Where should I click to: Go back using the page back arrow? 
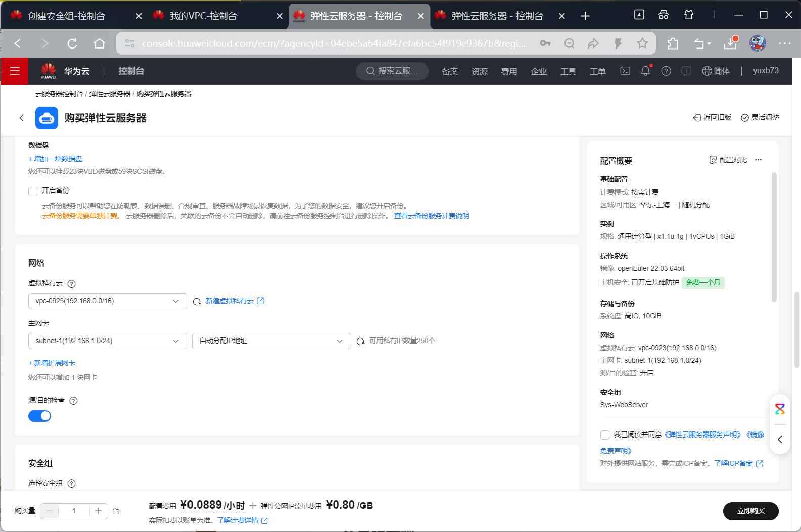tap(22, 118)
